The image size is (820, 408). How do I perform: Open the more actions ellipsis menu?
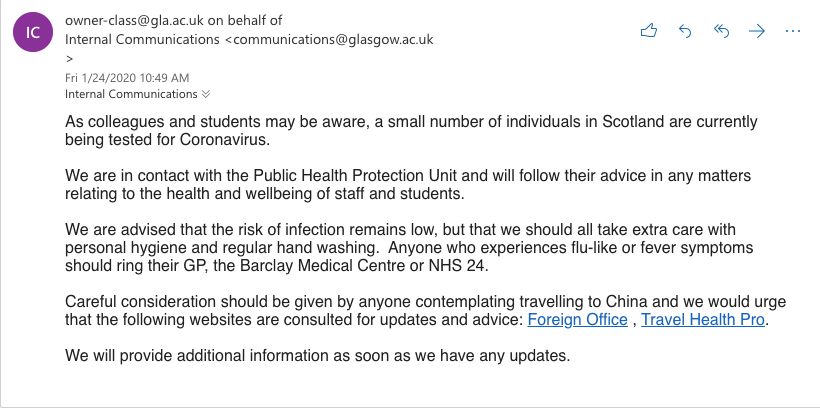pyautogui.click(x=793, y=31)
